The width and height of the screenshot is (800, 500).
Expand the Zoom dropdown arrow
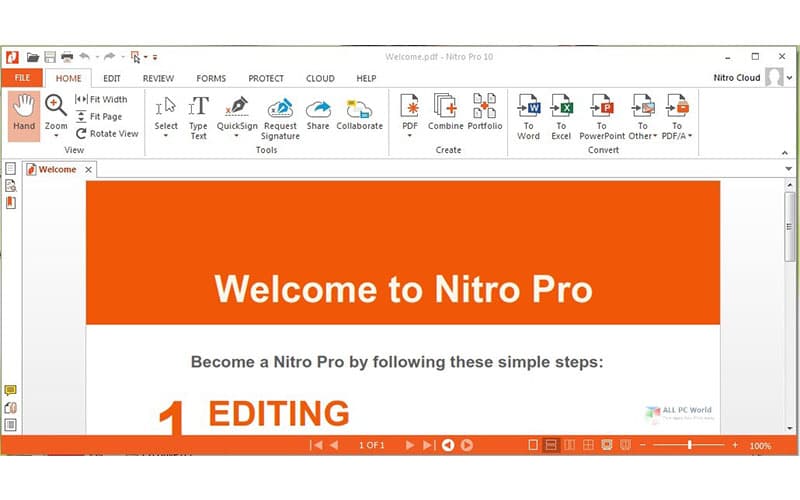click(x=56, y=136)
